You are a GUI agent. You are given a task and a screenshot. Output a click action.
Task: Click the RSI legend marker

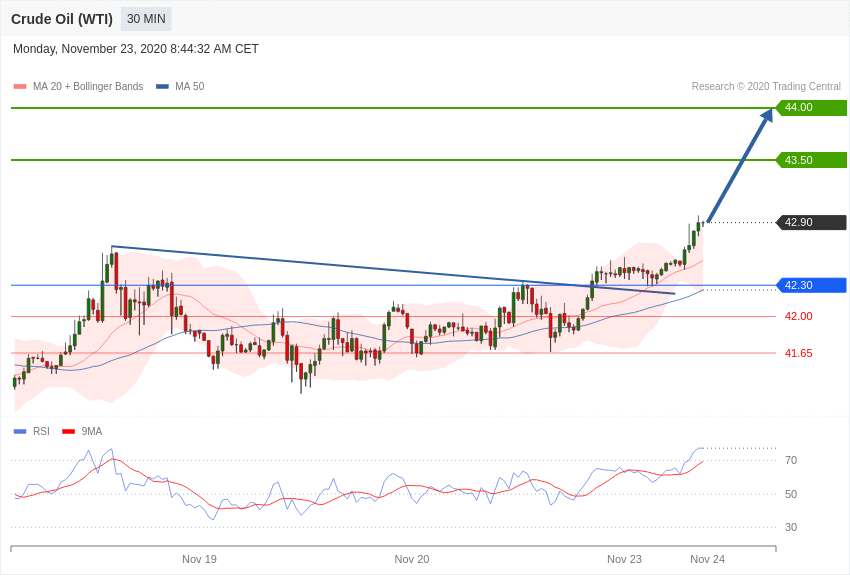coord(20,432)
